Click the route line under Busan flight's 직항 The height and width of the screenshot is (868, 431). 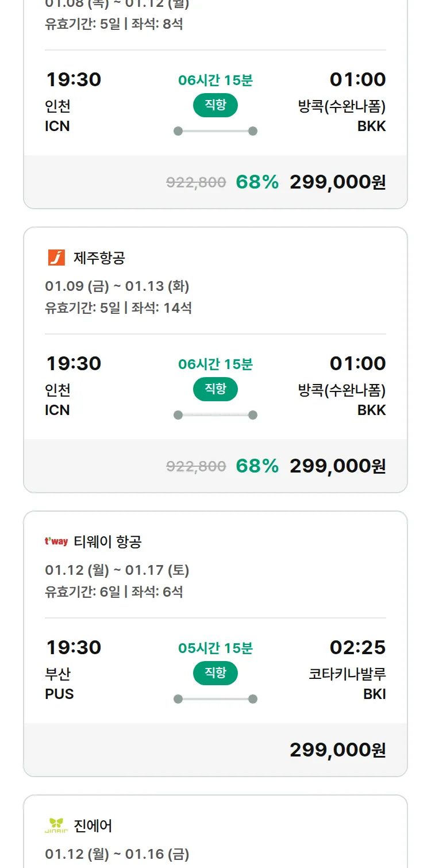point(215,699)
